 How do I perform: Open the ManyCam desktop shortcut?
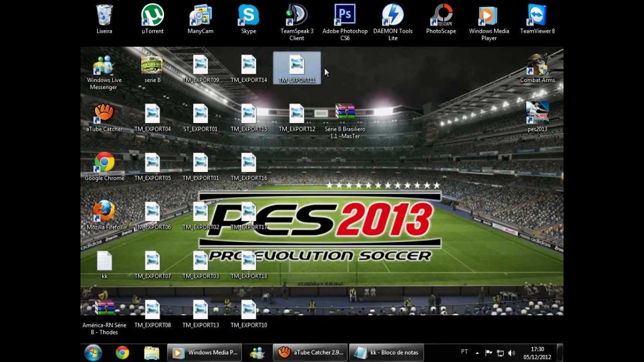[200, 19]
